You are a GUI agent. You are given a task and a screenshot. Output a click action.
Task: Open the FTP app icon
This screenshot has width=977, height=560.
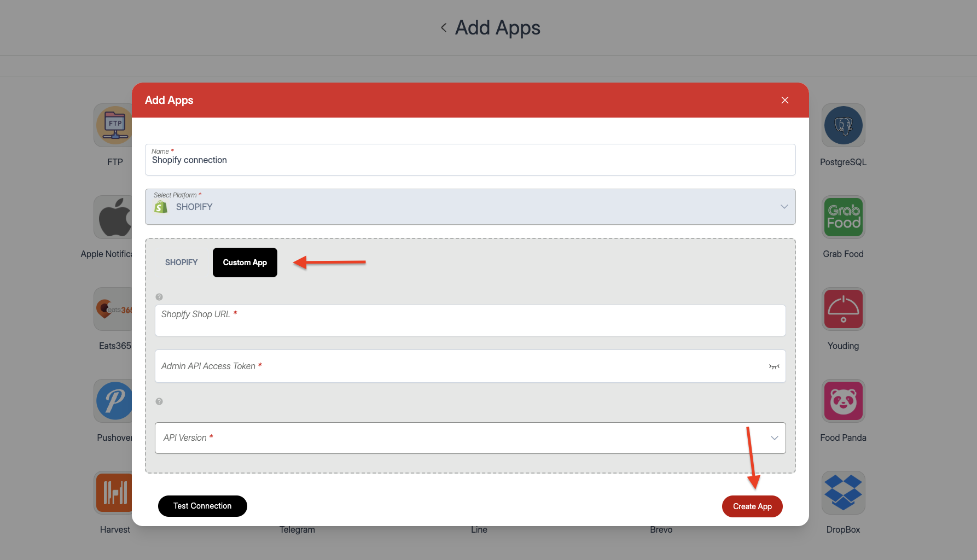[x=114, y=125]
